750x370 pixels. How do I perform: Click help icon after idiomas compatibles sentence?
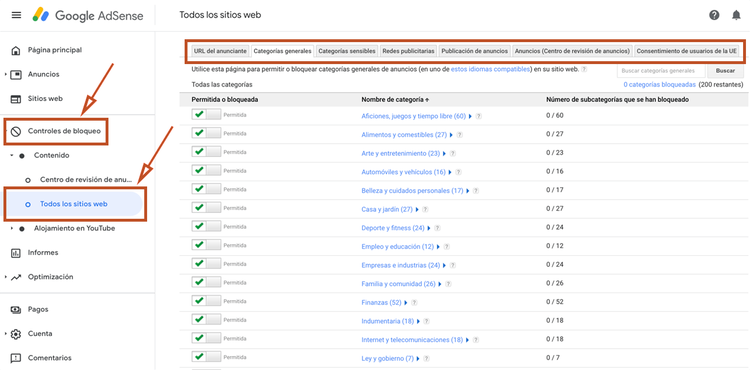(x=584, y=69)
